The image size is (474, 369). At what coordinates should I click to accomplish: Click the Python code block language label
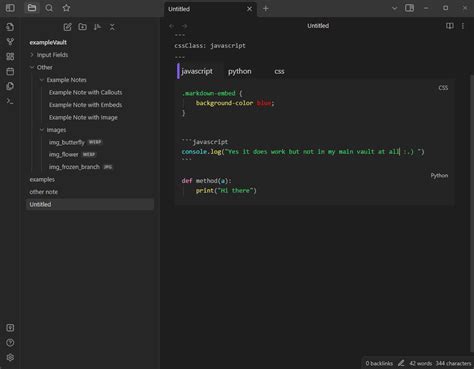(x=439, y=176)
